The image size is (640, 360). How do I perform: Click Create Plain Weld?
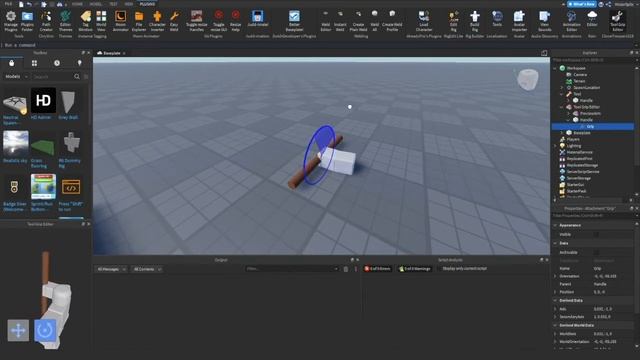358,21
